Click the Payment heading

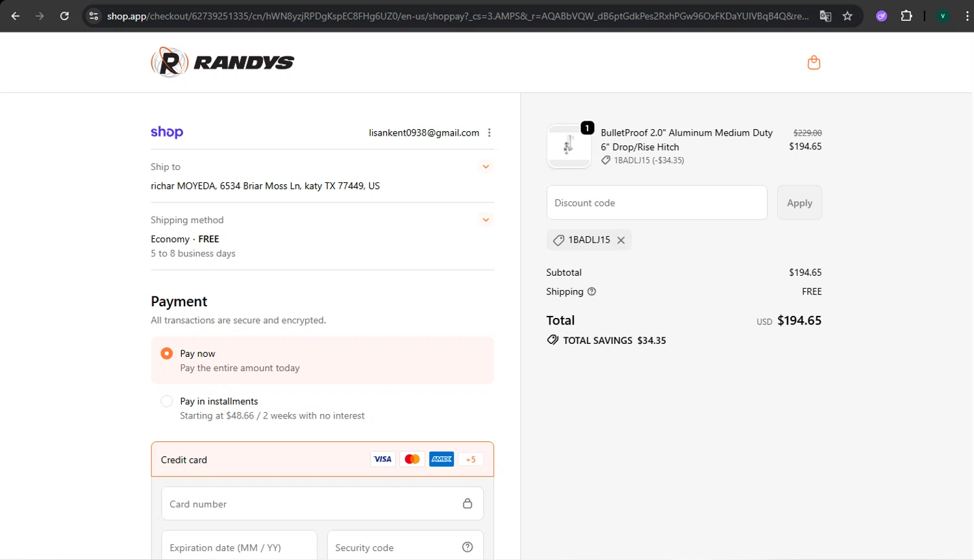(x=179, y=302)
